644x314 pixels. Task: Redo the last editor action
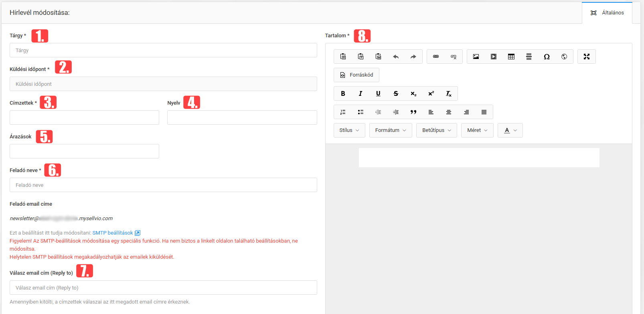[x=413, y=57]
